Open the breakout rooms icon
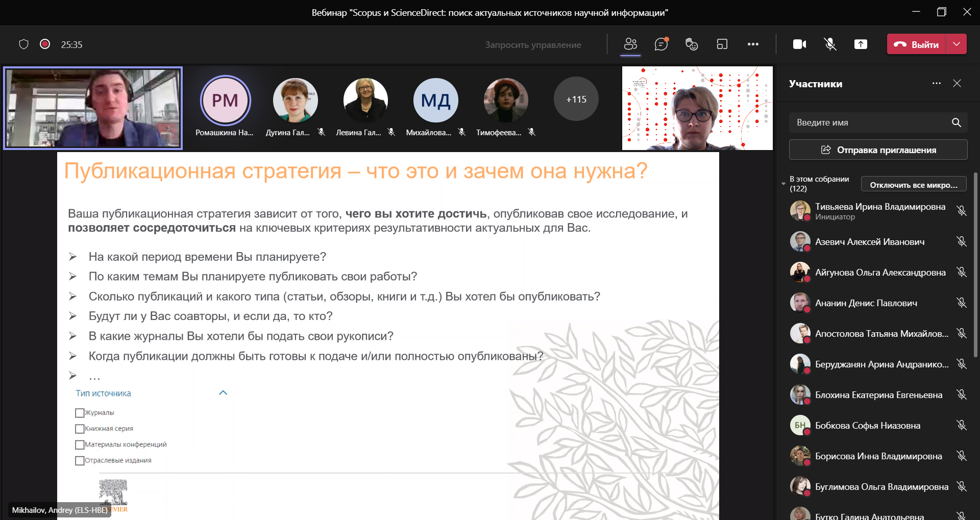This screenshot has width=980, height=520. tap(722, 44)
